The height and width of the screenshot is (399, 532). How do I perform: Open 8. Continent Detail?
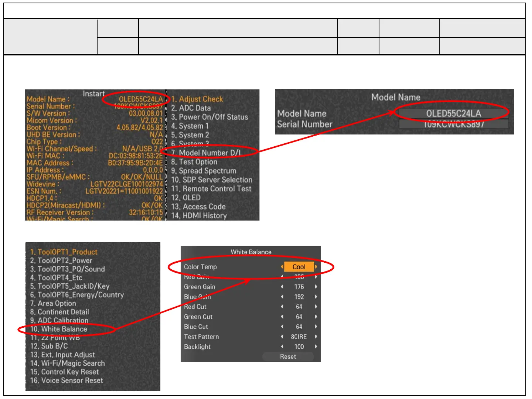click(59, 312)
